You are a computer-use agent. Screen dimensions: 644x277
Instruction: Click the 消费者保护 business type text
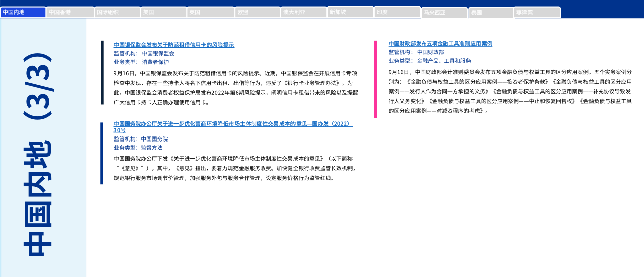point(155,62)
